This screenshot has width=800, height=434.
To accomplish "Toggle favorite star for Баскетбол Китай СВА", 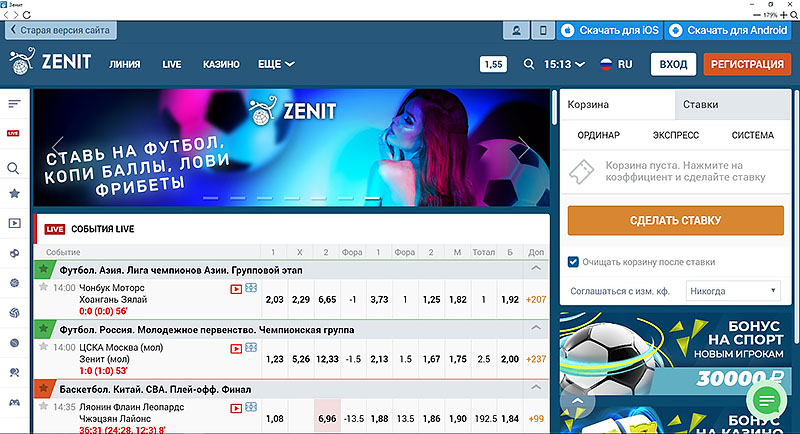I will coord(44,389).
